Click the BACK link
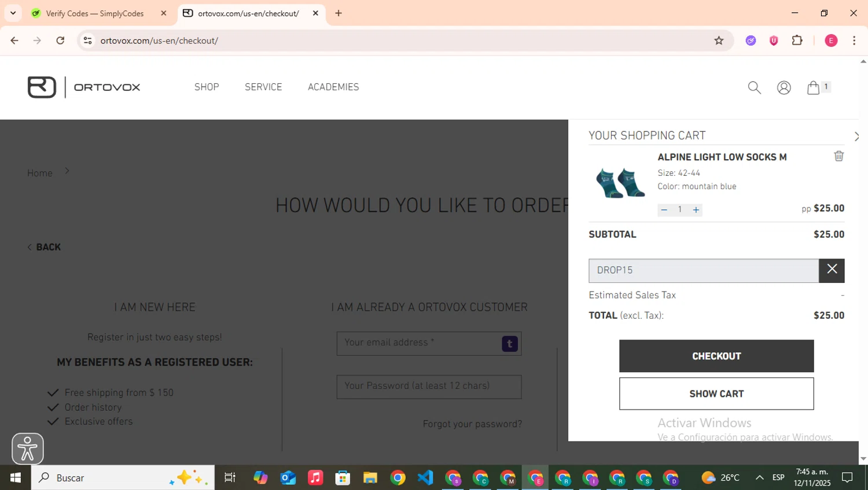 44,248
